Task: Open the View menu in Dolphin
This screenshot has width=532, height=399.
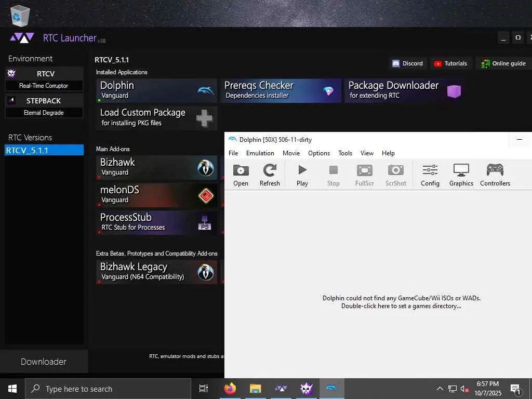Action: pos(367,153)
